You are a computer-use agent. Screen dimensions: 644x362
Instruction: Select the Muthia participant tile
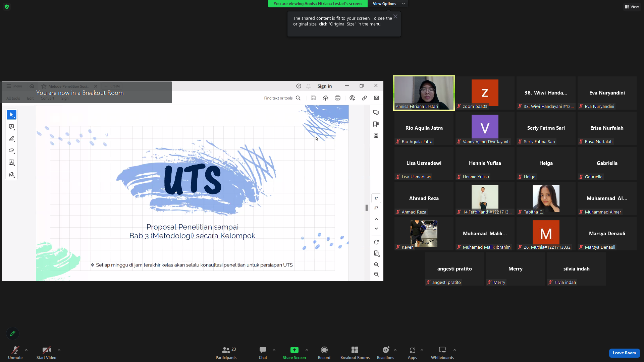pos(546,234)
